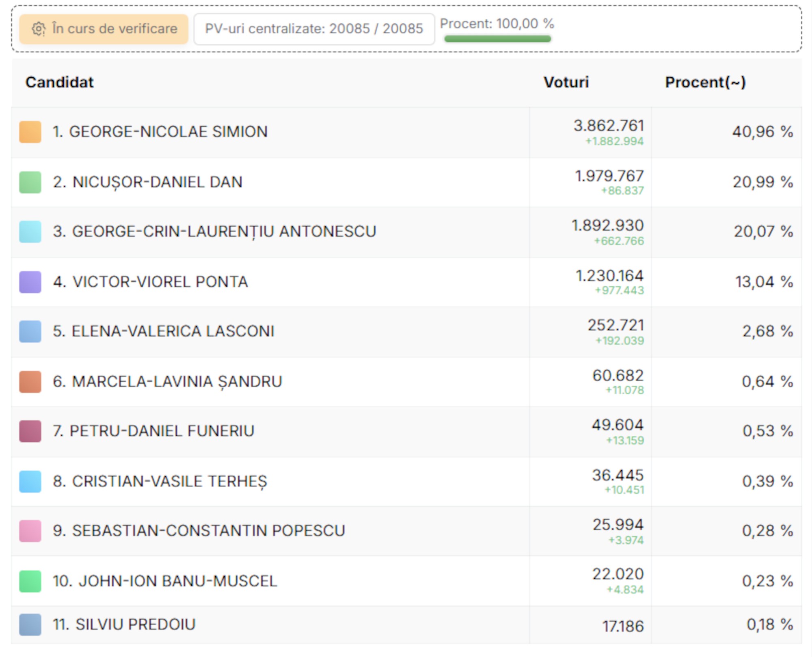812x657 pixels.
Task: Click the gear icon in the verification badge
Action: pos(39,29)
